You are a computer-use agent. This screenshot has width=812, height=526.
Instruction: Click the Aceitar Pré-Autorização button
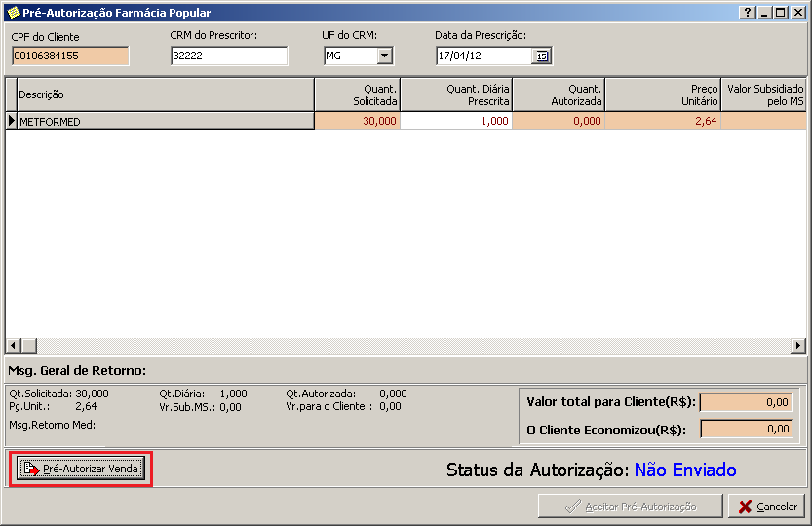pyautogui.click(x=631, y=507)
